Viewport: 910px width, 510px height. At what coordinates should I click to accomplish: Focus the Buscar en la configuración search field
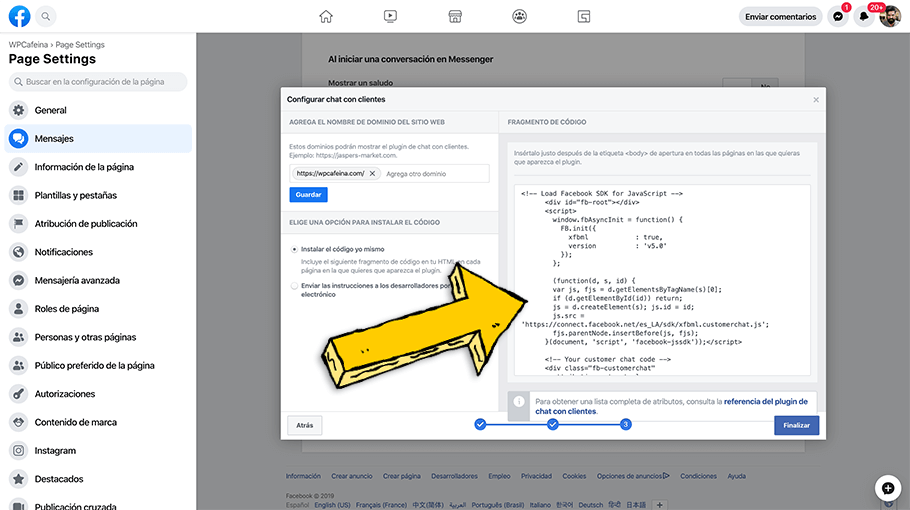98,82
